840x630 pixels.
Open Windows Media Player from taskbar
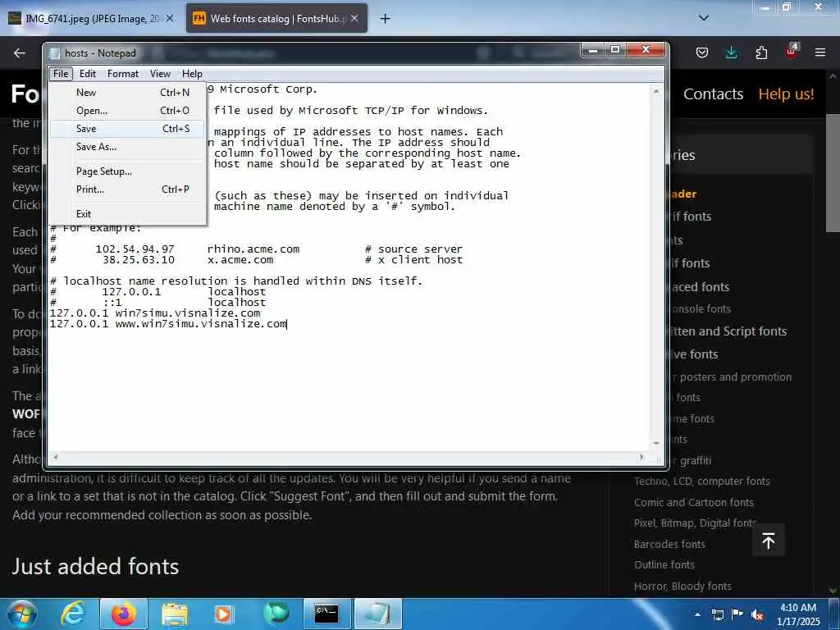223,614
